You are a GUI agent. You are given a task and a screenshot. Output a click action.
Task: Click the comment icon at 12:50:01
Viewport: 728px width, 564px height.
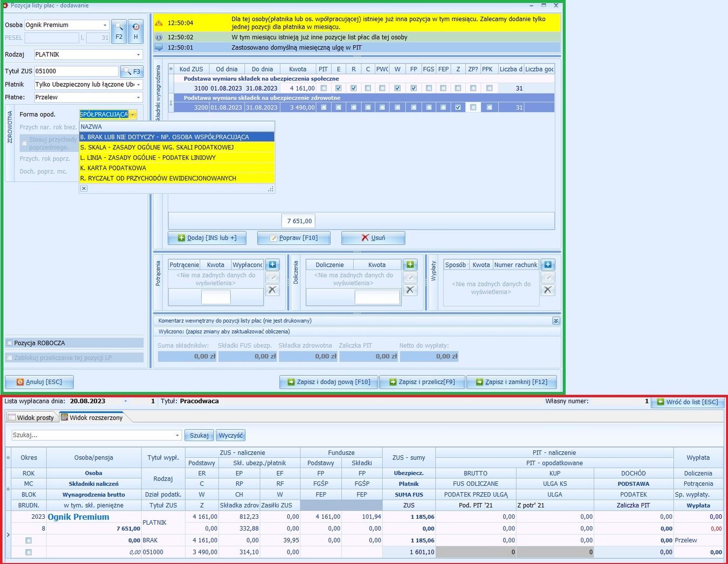click(159, 47)
